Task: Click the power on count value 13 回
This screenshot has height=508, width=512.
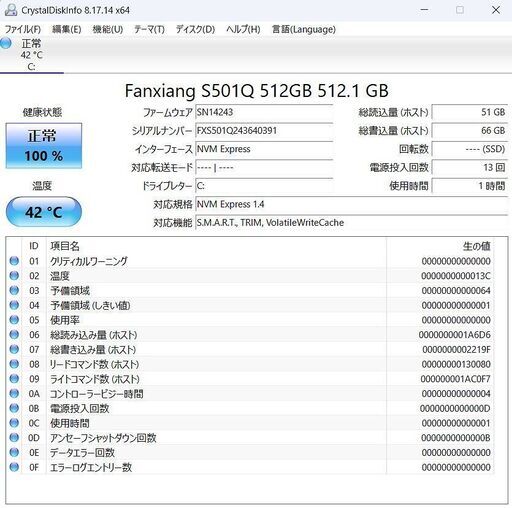Action: tap(470, 167)
